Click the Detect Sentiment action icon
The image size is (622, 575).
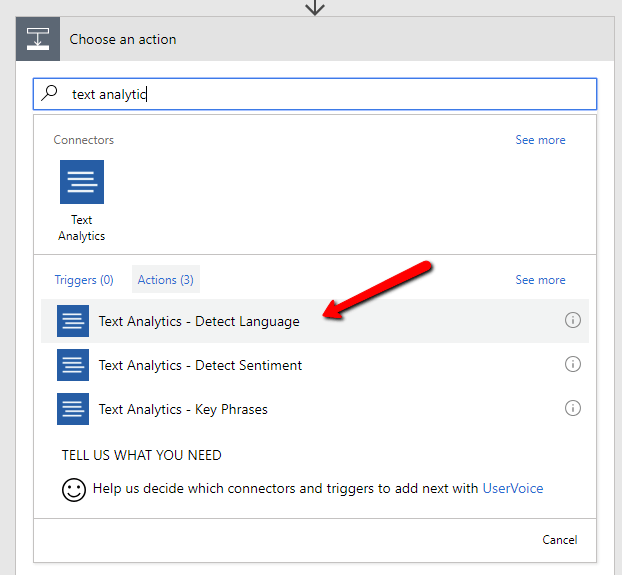click(x=73, y=365)
